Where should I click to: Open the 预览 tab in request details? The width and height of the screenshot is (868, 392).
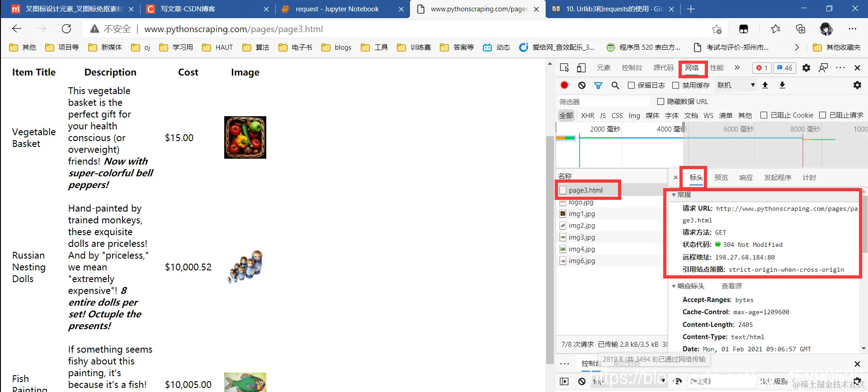tap(721, 178)
